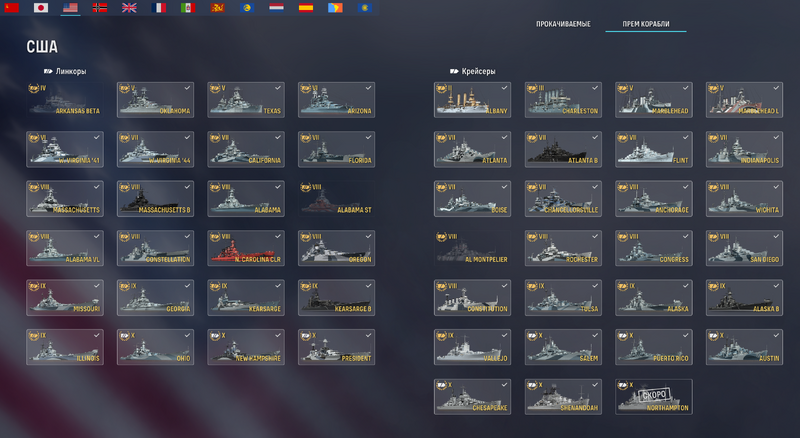Open the AL Montpelier cruiser card
The height and width of the screenshot is (438, 800).
472,249
